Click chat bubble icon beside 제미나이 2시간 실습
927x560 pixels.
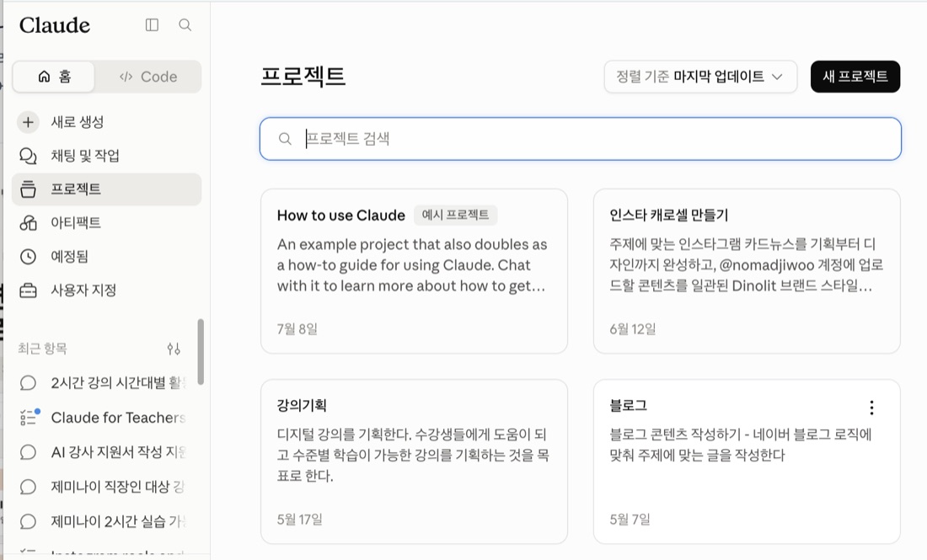pos(28,521)
